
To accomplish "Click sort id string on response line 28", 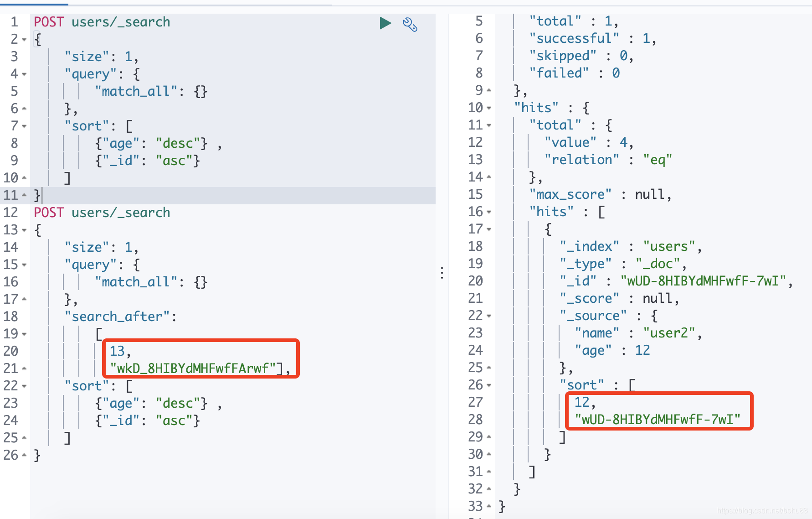I will pyautogui.click(x=658, y=420).
